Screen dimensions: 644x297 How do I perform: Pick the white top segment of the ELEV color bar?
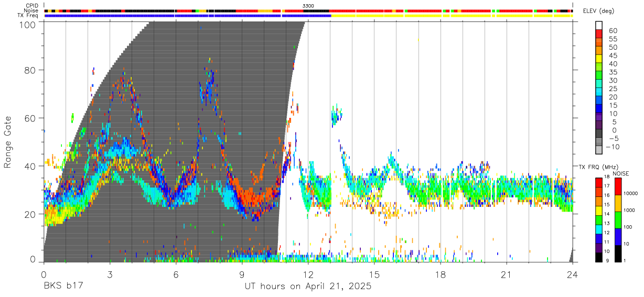[599, 25]
